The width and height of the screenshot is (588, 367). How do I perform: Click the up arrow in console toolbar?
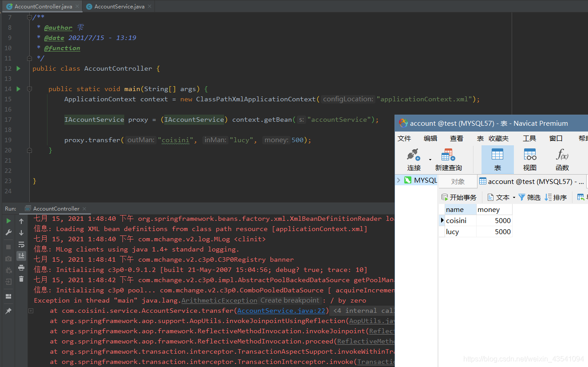point(21,221)
